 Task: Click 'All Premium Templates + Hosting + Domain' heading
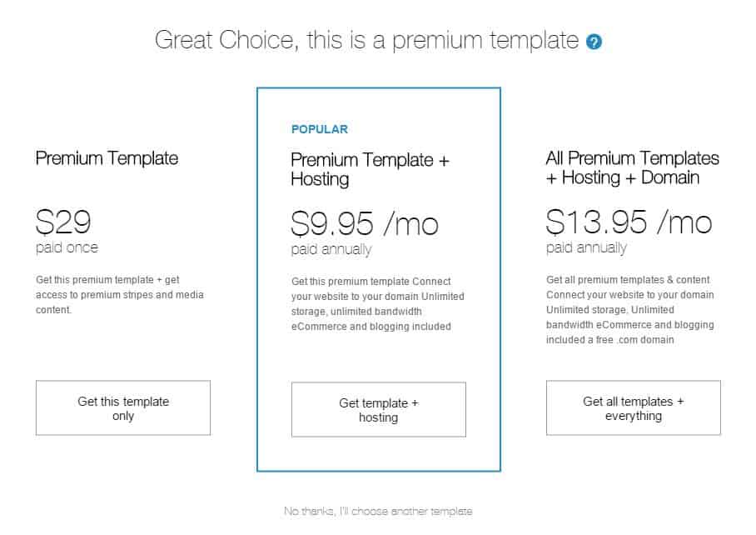click(x=632, y=167)
